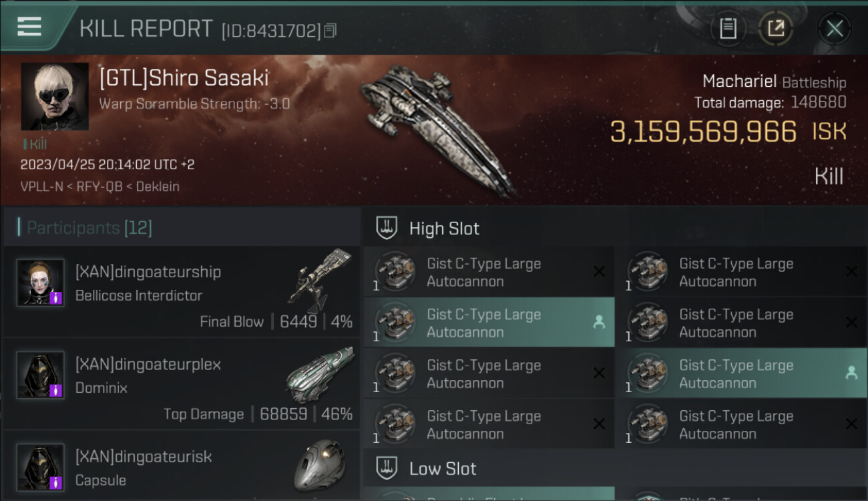Viewport: 868px width, 501px height.
Task: Open the Deklein region link
Action: 158,186
